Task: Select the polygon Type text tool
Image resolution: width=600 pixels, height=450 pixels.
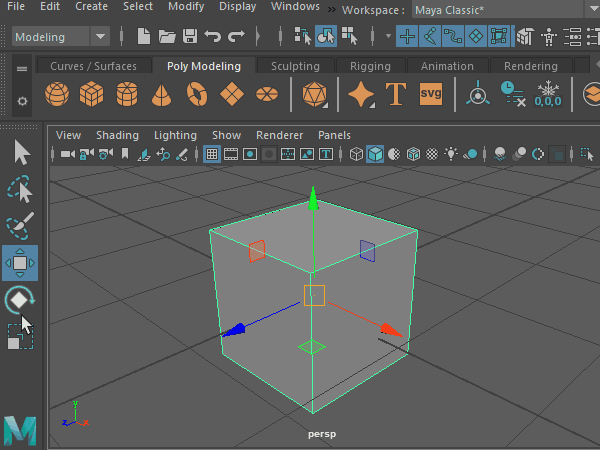Action: 396,95
